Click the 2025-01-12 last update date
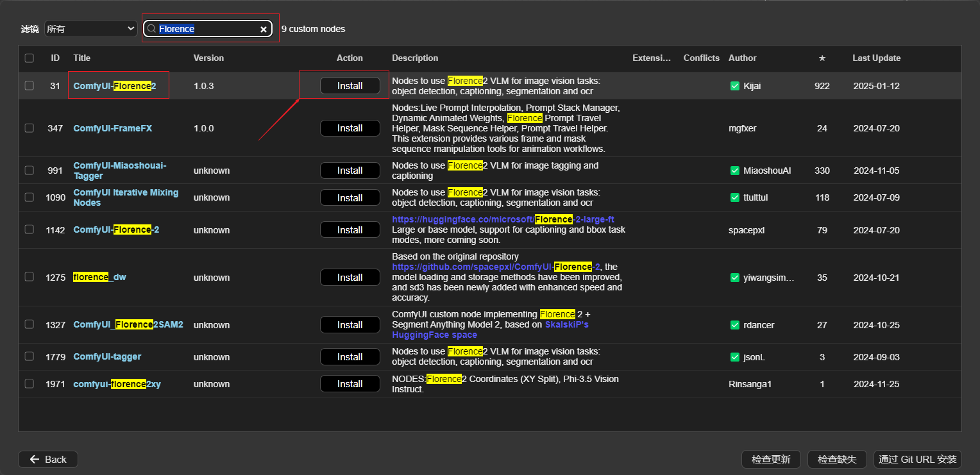The image size is (980, 475). point(876,86)
